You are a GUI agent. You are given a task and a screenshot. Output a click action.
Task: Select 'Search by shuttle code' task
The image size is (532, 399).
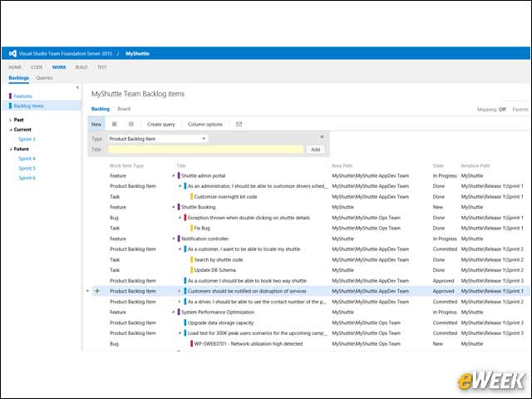219,259
